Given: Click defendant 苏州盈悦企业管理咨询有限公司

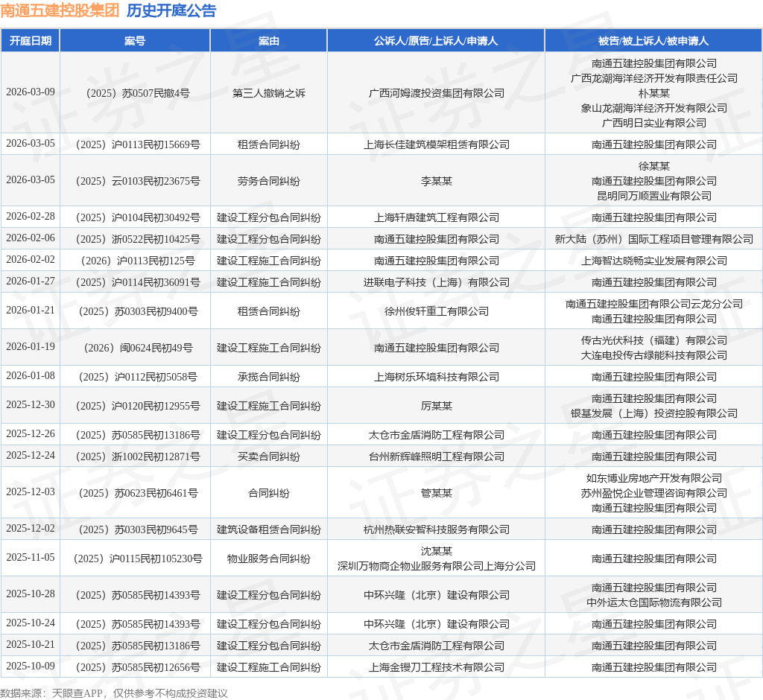Looking at the screenshot, I should pyautogui.click(x=654, y=493).
